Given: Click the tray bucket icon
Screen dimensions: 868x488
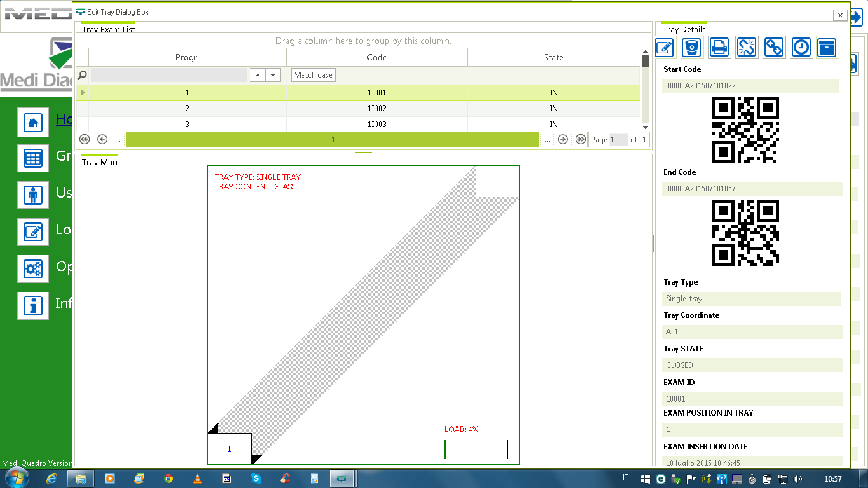Looking at the screenshot, I should coord(691,47).
